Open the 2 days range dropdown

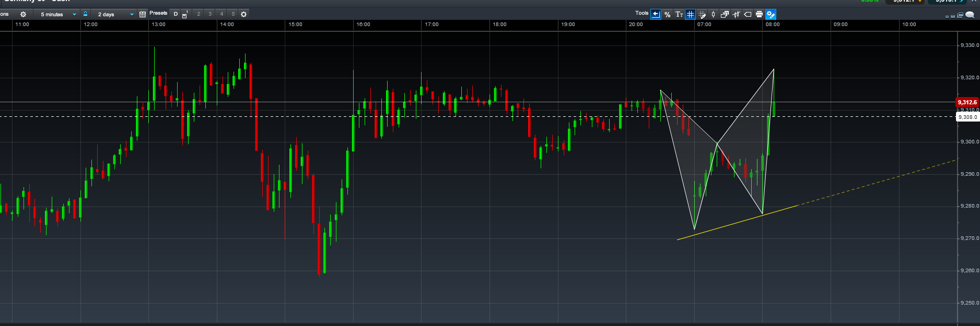tap(113, 14)
